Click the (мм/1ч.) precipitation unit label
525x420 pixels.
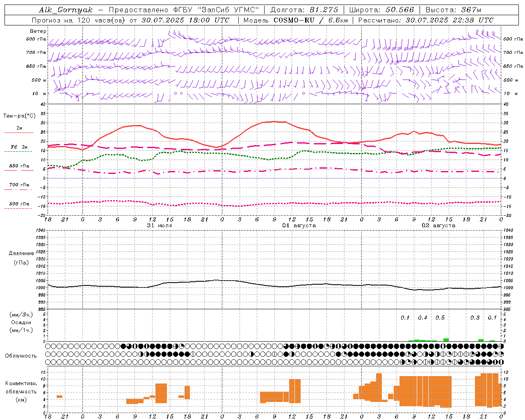coord(21,330)
